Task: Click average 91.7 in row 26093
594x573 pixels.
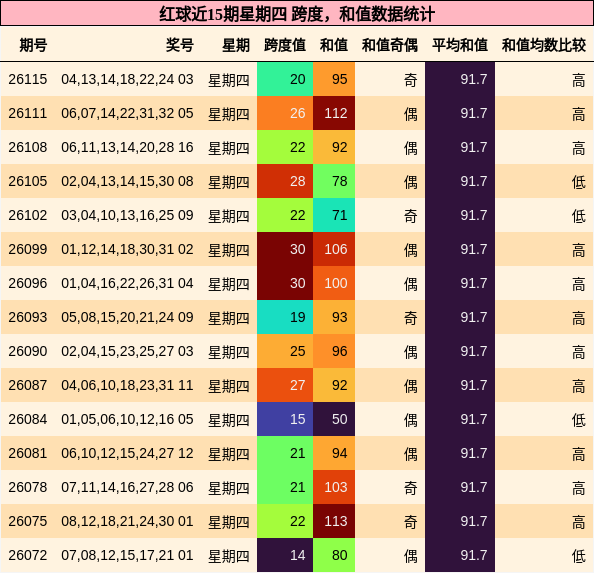Action: 460,317
